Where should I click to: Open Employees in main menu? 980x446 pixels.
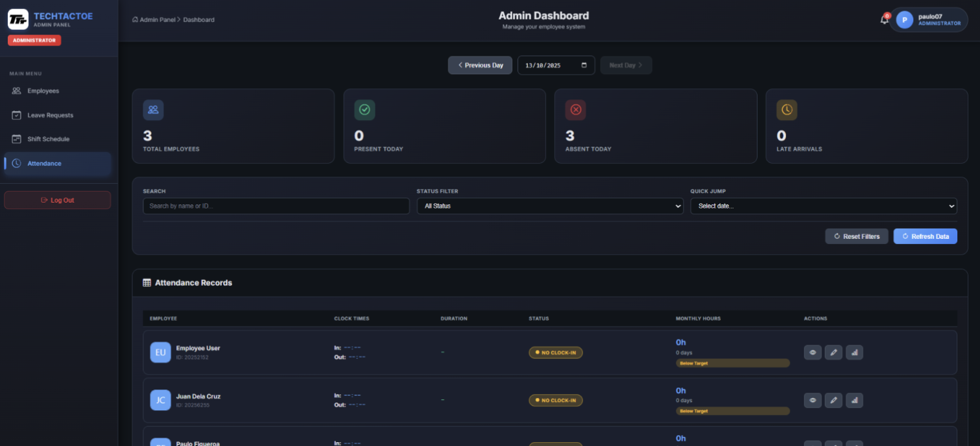[x=57, y=91]
